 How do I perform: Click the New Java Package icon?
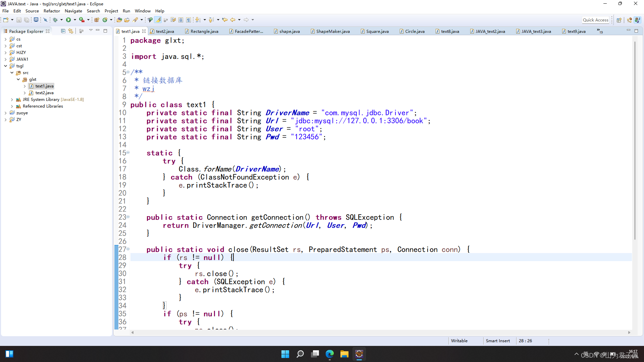click(97, 20)
